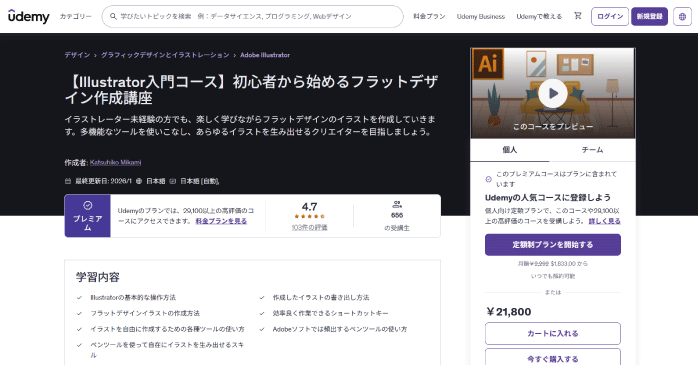Click カートに入れる button
698x365 pixels.
pos(553,333)
